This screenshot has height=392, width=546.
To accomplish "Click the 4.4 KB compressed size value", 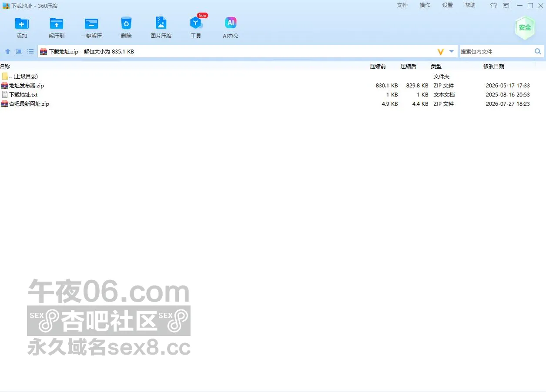I will point(420,104).
